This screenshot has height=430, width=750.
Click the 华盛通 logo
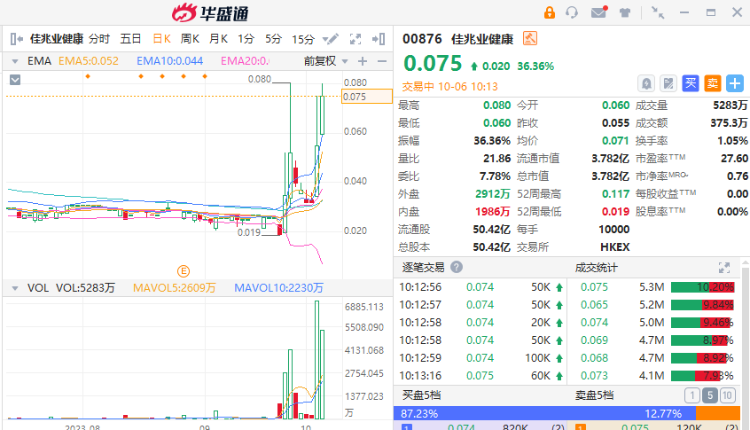(210, 13)
